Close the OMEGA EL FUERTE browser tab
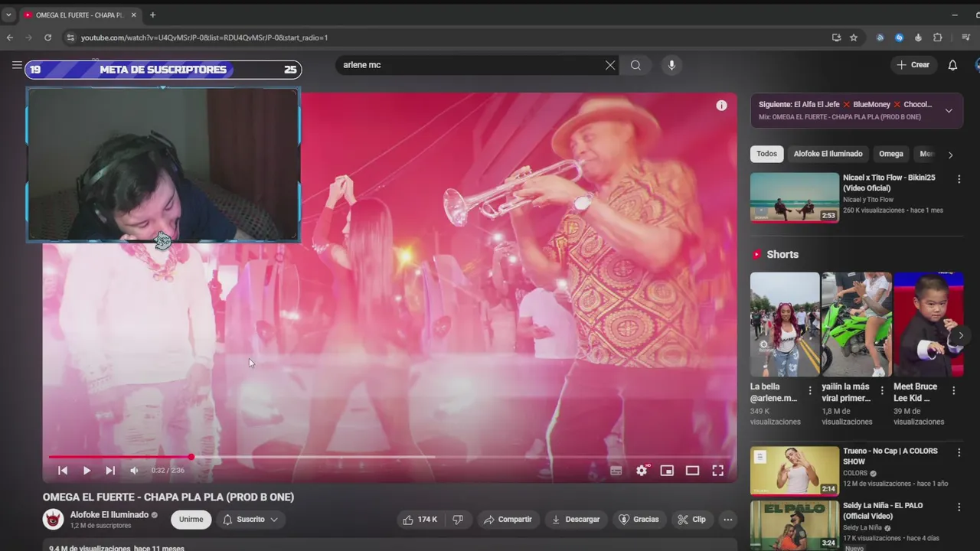The width and height of the screenshot is (980, 551). pyautogui.click(x=133, y=15)
